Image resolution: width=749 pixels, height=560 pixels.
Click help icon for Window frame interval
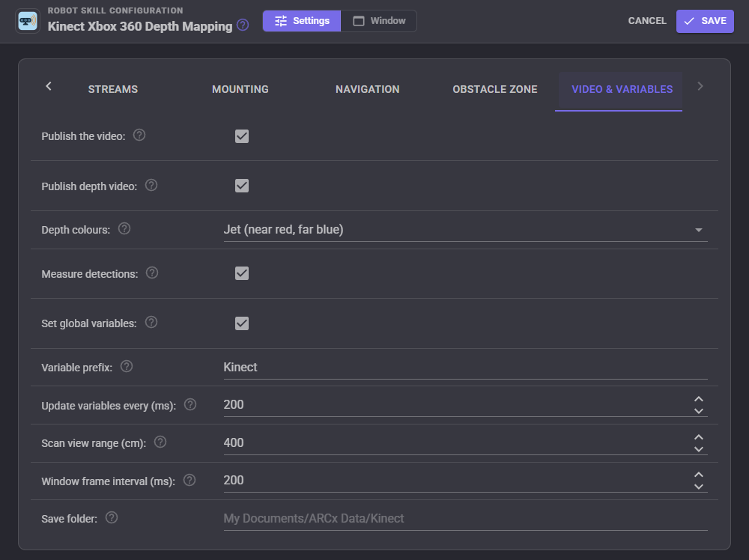click(189, 480)
